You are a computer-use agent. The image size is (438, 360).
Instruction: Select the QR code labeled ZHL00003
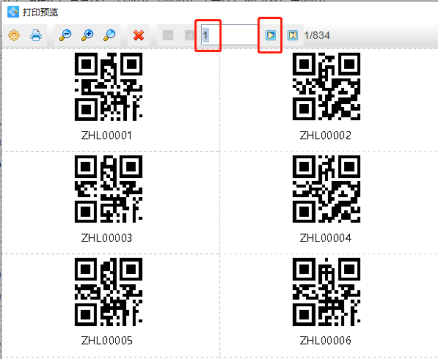[109, 189]
